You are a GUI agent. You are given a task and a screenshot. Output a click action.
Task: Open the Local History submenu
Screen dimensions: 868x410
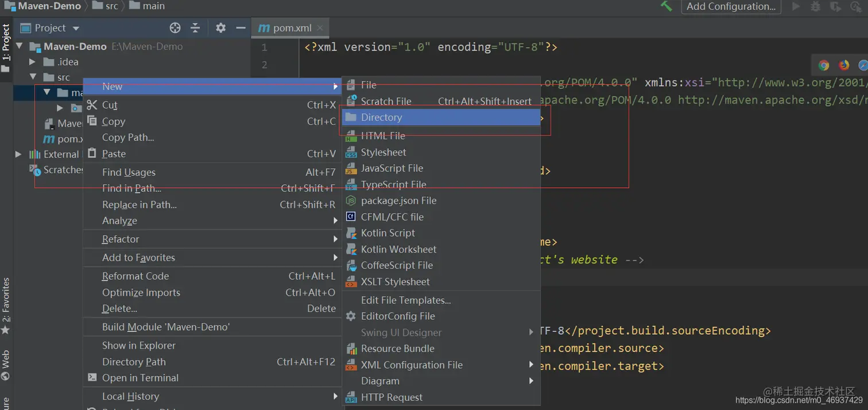[x=212, y=396]
